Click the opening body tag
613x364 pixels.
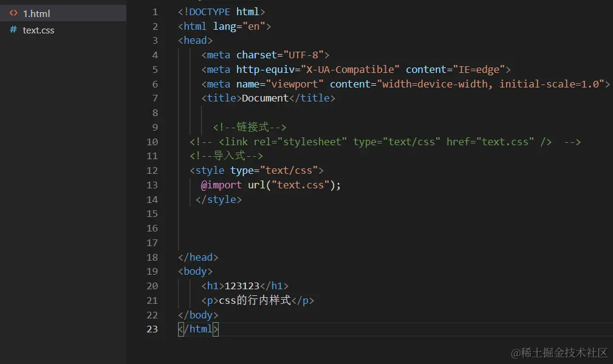coord(195,272)
